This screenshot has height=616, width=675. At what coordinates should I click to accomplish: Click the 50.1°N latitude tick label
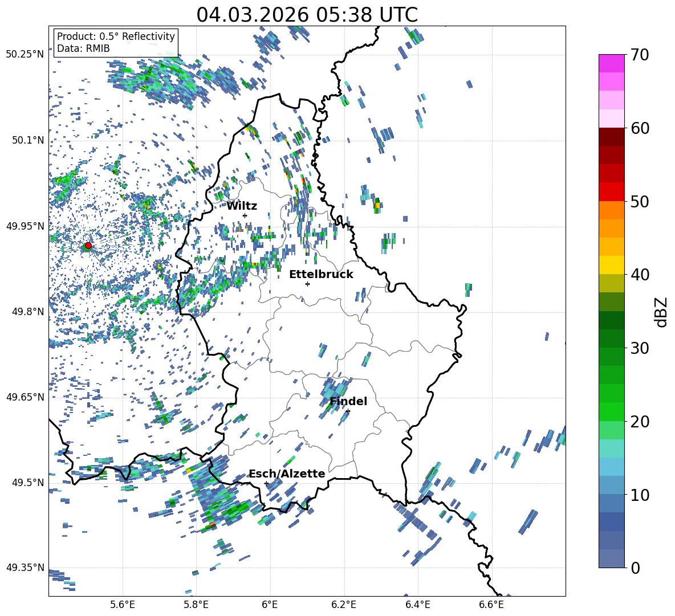point(28,140)
